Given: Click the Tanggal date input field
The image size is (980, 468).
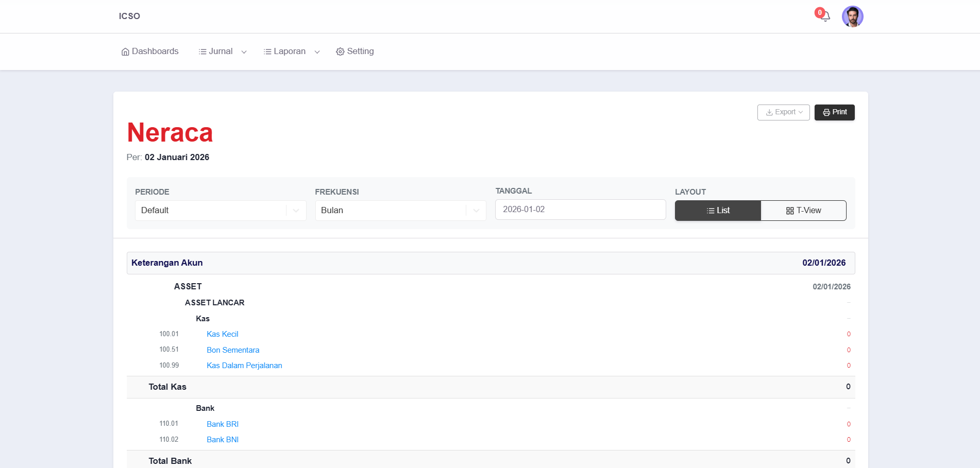Looking at the screenshot, I should (580, 210).
